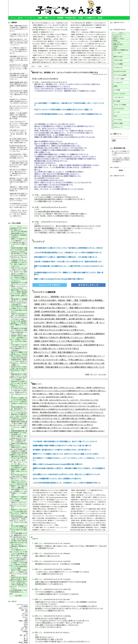Open the pickup link 土地を買って自由設計の予定が

tap(68, 261)
